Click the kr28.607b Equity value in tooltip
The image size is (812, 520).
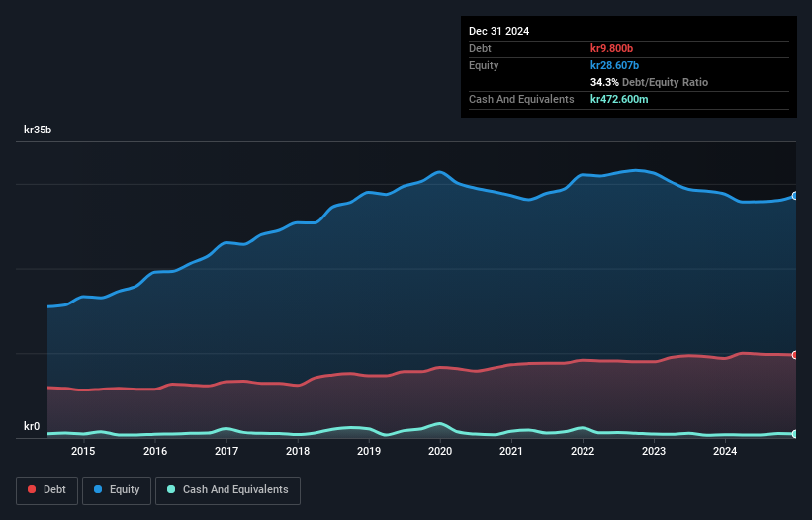tap(615, 65)
